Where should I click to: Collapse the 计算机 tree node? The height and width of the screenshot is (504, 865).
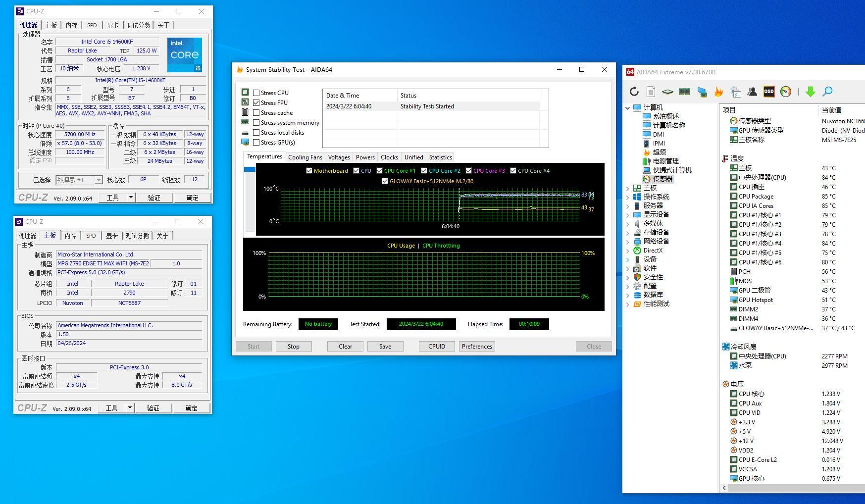[x=628, y=108]
